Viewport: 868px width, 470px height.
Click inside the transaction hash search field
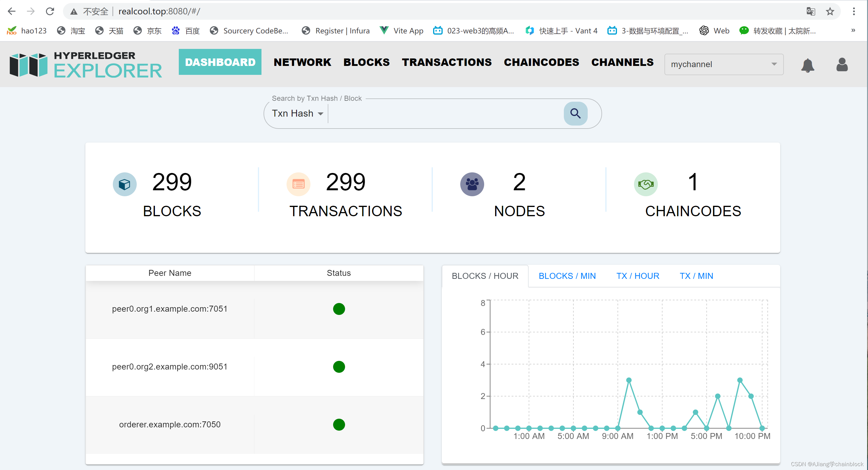click(445, 113)
